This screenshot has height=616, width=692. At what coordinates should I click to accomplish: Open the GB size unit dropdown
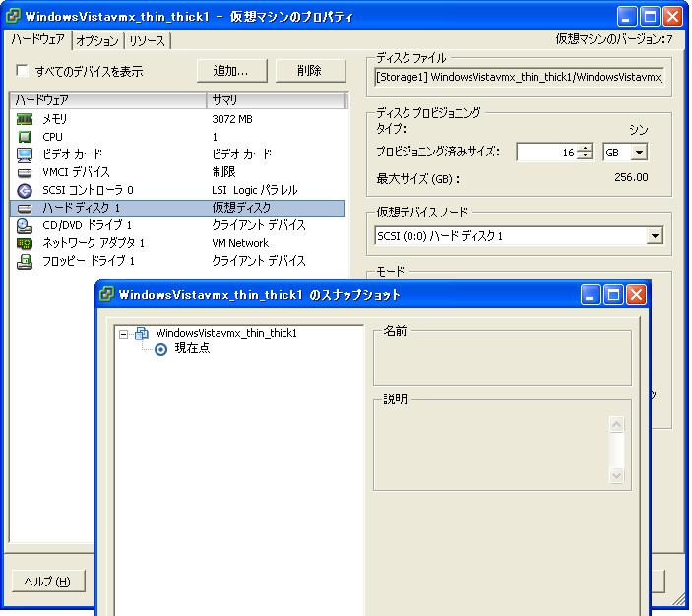pos(639,153)
